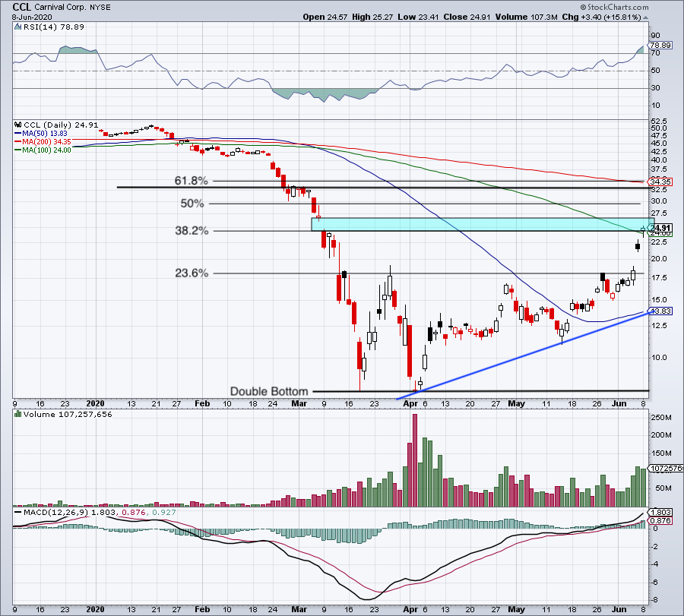Click the Carnival Corp. company name
This screenshot has width=684, height=616.
(59, 8)
